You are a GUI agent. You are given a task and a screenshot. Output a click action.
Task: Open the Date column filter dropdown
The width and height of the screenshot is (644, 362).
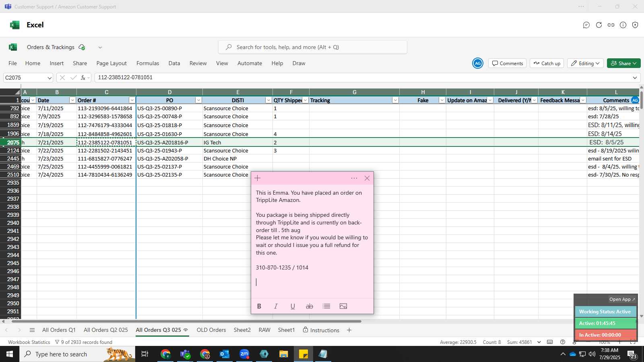(72, 100)
